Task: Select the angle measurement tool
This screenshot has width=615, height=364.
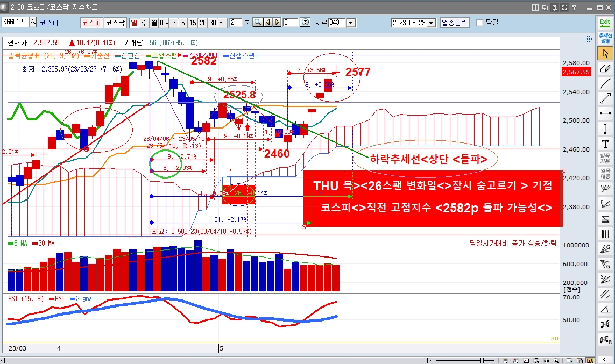Action: pos(605,309)
